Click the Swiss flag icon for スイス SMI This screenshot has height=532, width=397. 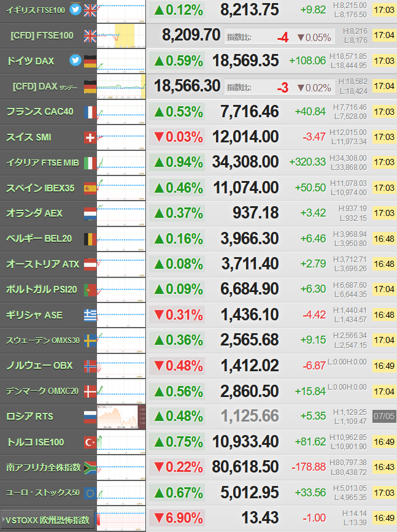pyautogui.click(x=90, y=137)
